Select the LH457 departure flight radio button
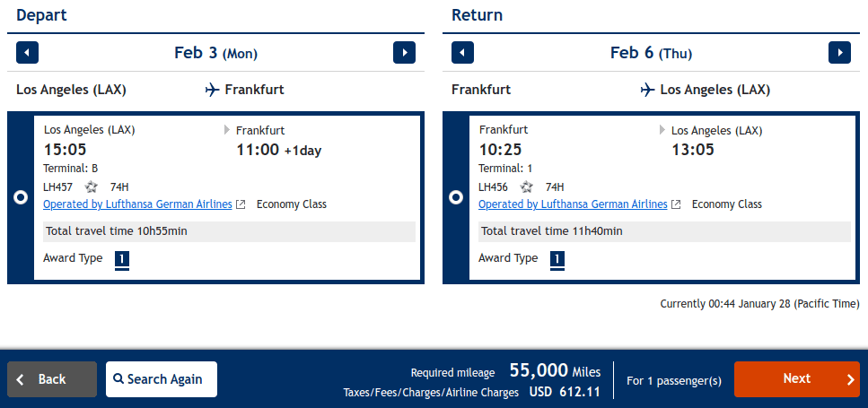This screenshot has height=408, width=868. (x=21, y=198)
